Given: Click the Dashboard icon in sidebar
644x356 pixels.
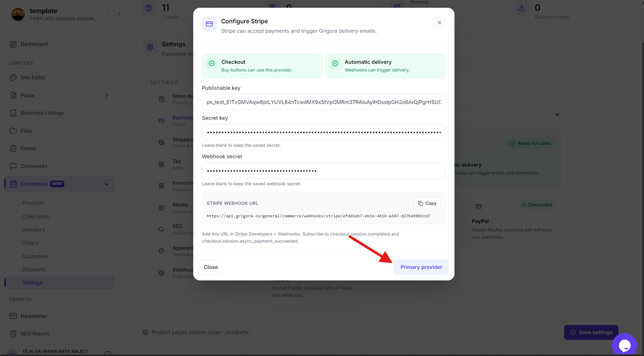Looking at the screenshot, I should click(13, 44).
